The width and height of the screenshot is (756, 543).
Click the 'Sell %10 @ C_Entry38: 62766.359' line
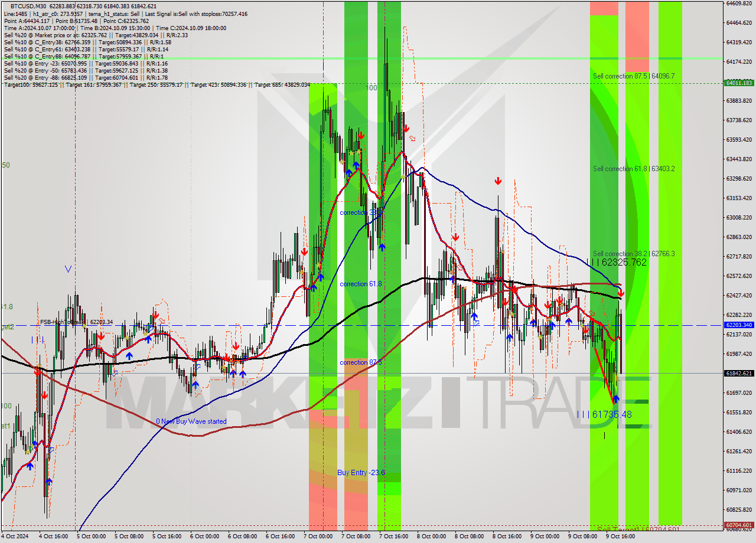87,42
